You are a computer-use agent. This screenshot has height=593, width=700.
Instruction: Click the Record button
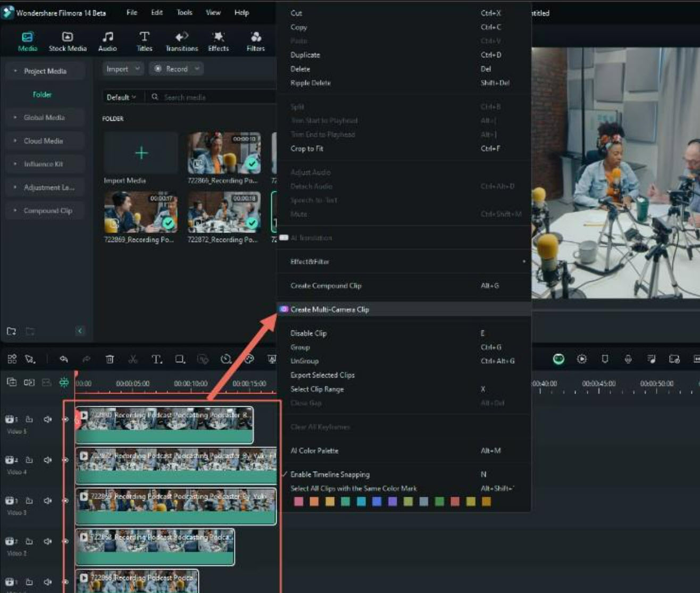pyautogui.click(x=176, y=69)
